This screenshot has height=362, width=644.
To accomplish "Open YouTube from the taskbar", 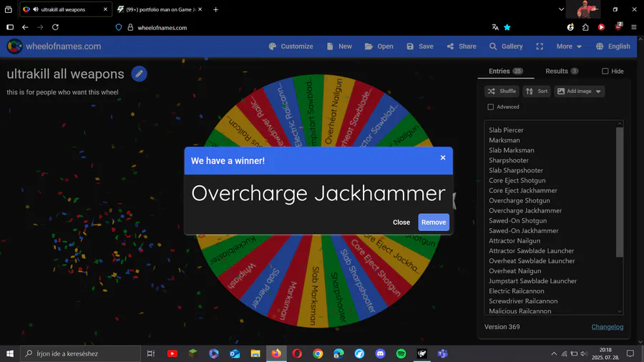I will click(172, 353).
